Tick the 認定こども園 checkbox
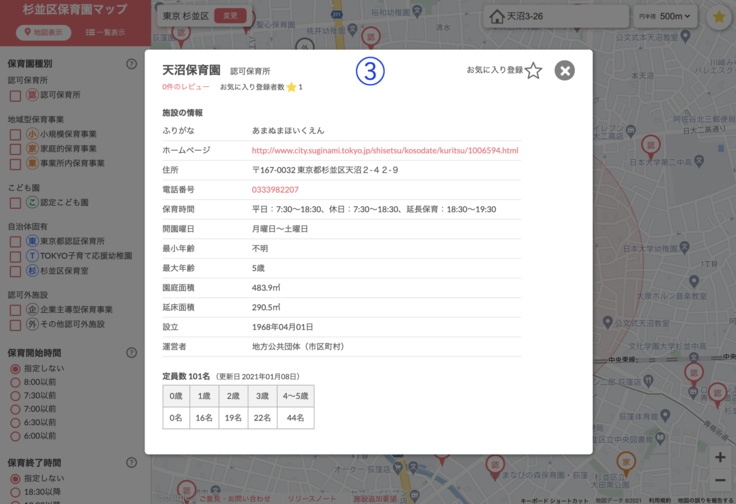 click(x=15, y=203)
